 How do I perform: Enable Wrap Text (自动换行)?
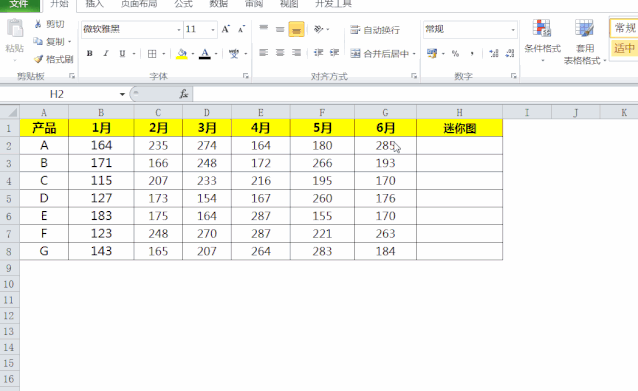(375, 30)
